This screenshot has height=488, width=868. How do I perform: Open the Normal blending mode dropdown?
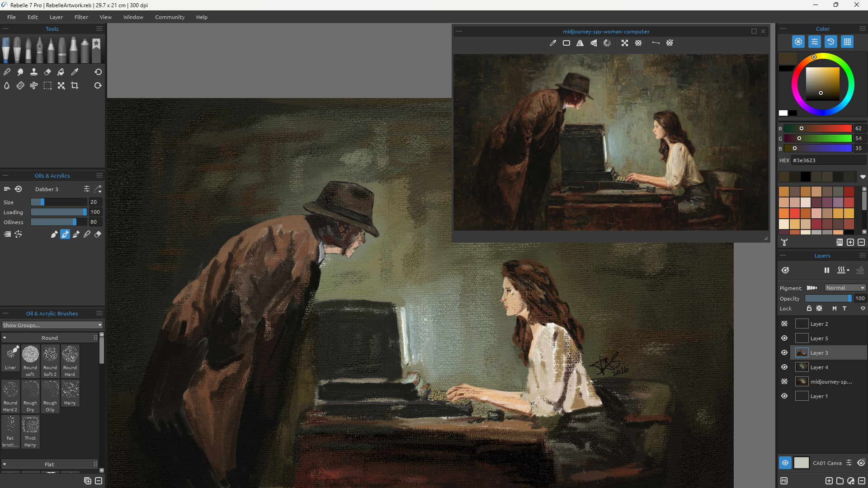[x=845, y=288]
